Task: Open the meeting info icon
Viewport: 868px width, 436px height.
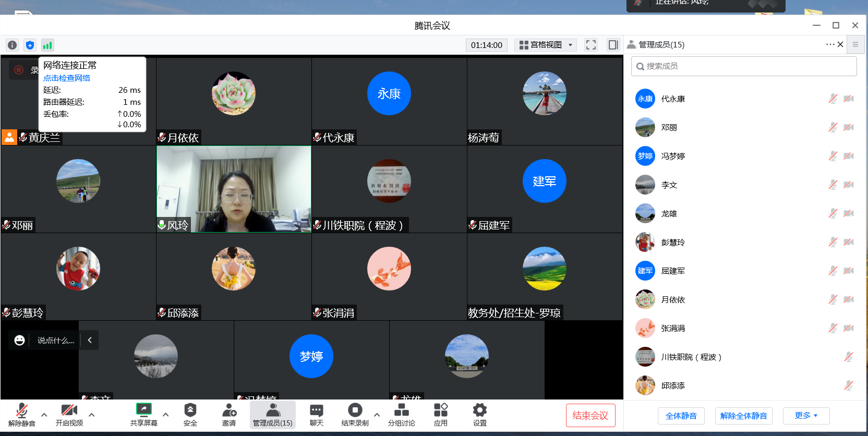Action: [13, 45]
